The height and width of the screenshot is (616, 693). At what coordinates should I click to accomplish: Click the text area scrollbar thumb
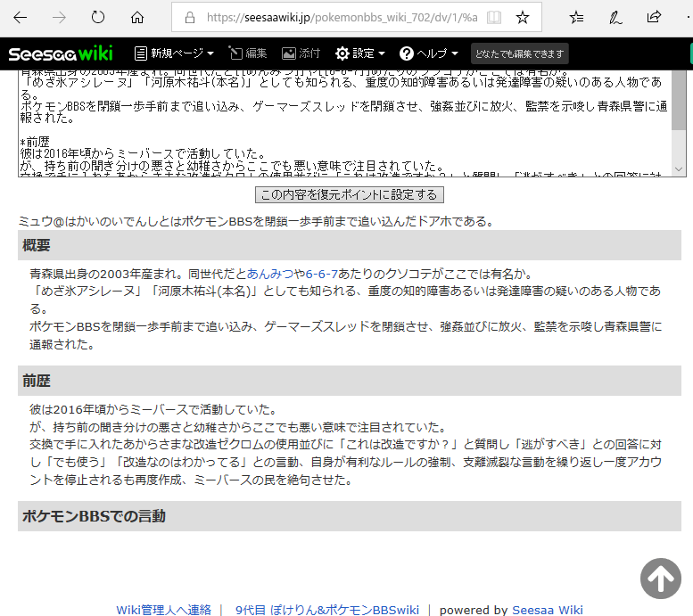(679, 101)
